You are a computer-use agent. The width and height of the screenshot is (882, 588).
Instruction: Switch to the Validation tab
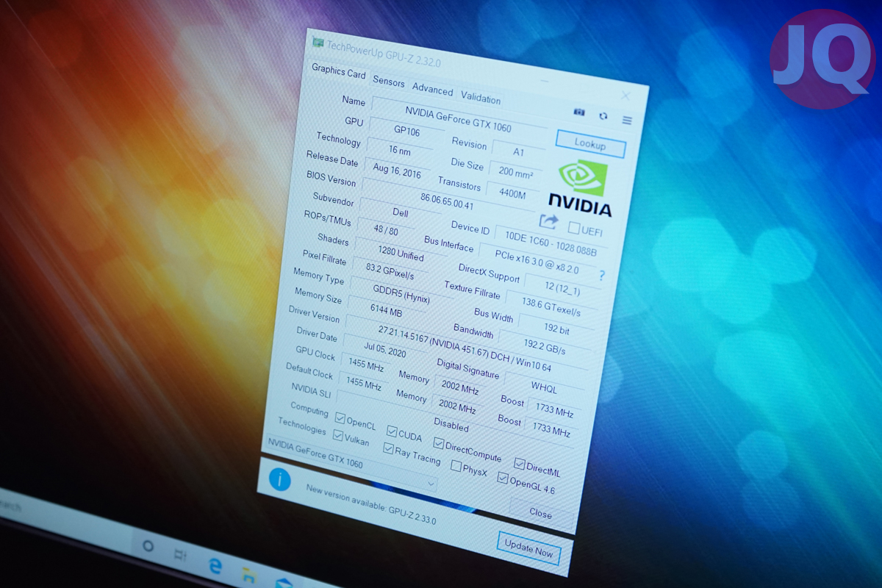481,98
